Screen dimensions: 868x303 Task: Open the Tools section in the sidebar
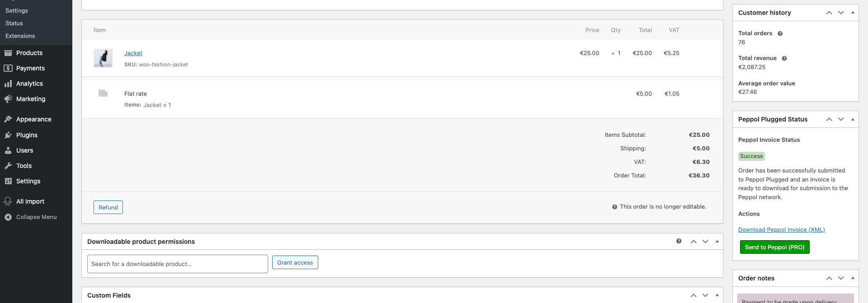tap(24, 166)
